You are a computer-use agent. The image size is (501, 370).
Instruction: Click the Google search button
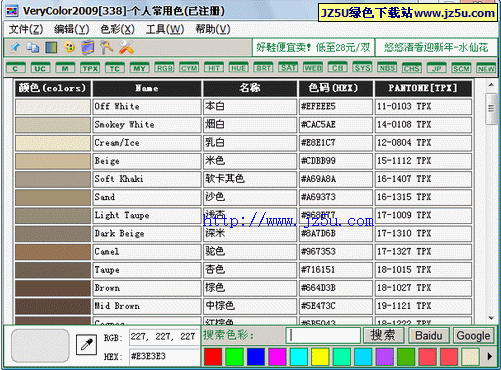tap(473, 335)
